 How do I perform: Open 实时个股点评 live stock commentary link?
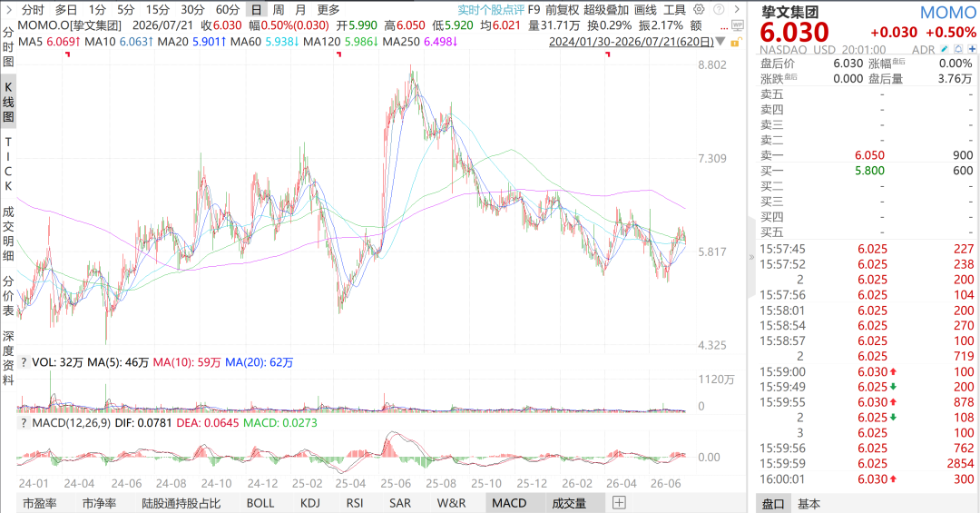(491, 9)
